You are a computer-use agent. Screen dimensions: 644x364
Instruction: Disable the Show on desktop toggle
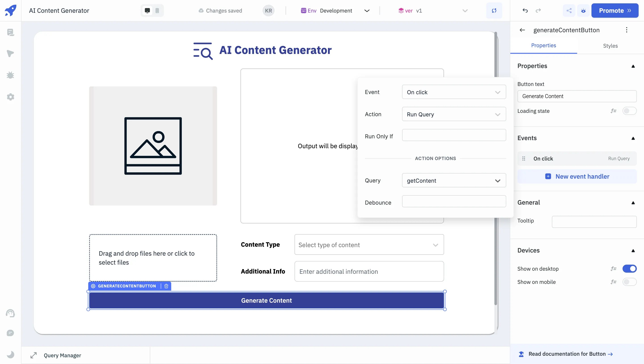tap(629, 269)
